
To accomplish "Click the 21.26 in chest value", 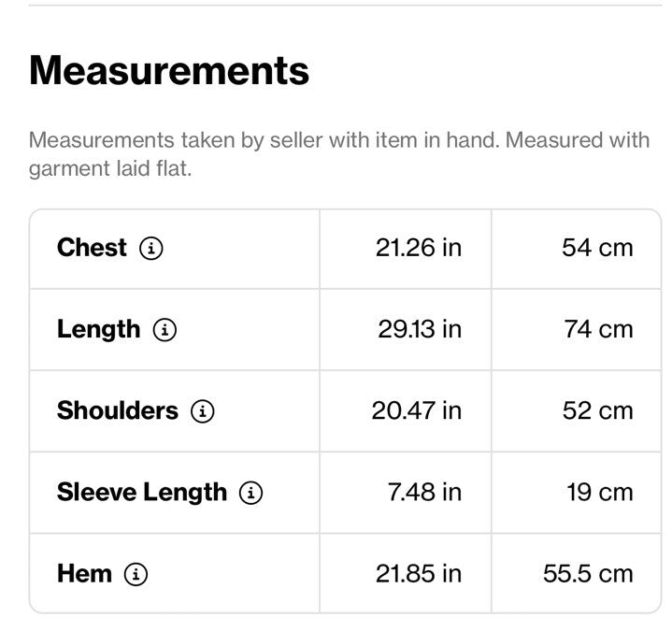I will (x=419, y=248).
